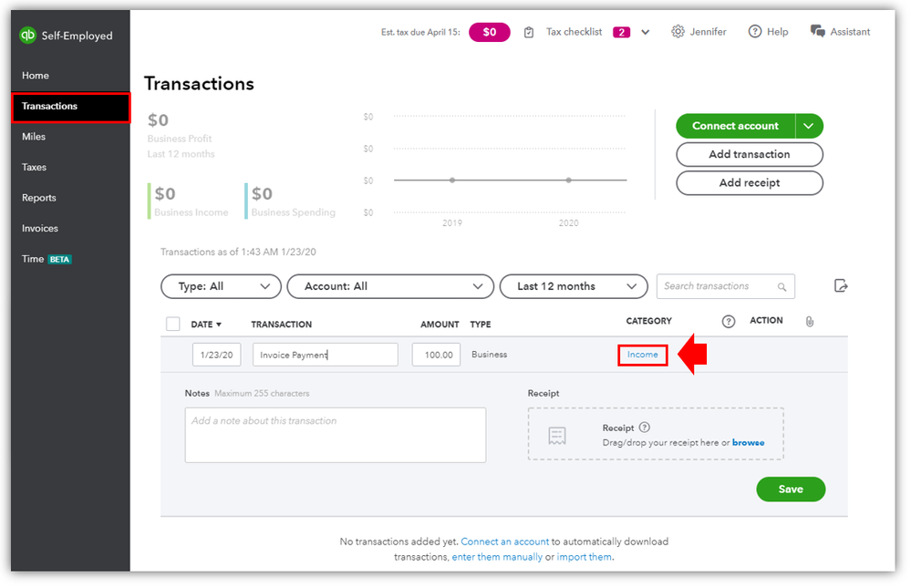The image size is (911, 588).
Task: Click the category help question mark icon
Action: [x=729, y=321]
